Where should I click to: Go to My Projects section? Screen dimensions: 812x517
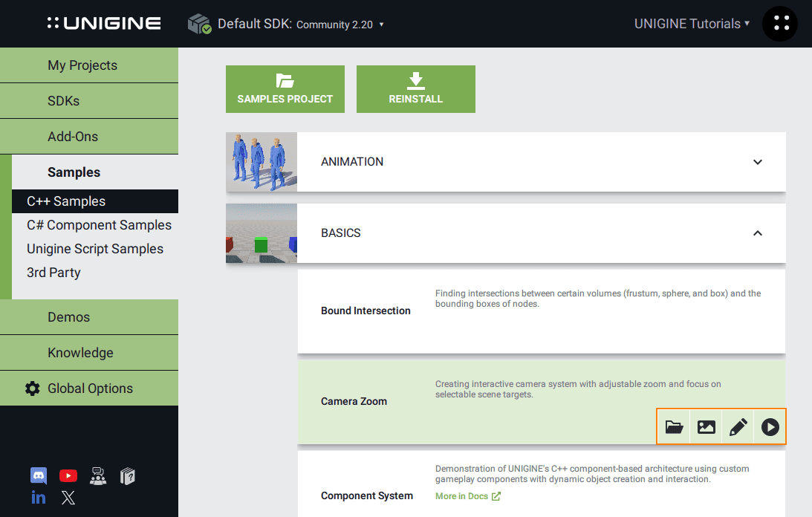[89, 65]
